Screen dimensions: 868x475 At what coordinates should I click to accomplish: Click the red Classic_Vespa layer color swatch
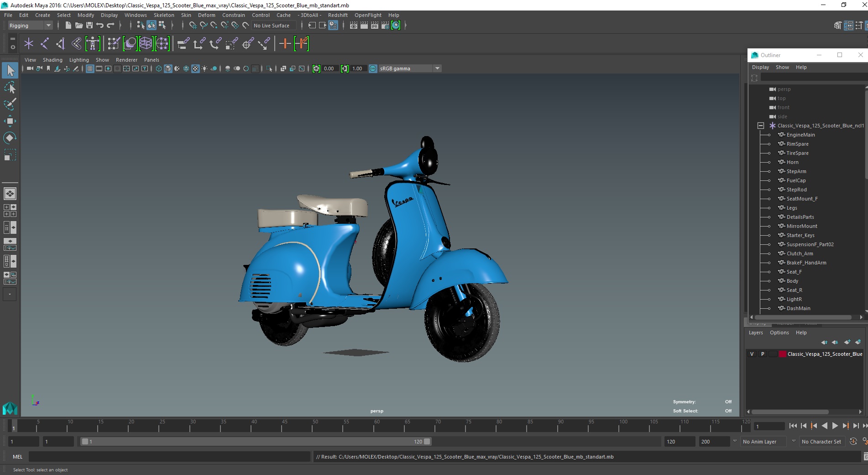pyautogui.click(x=783, y=354)
